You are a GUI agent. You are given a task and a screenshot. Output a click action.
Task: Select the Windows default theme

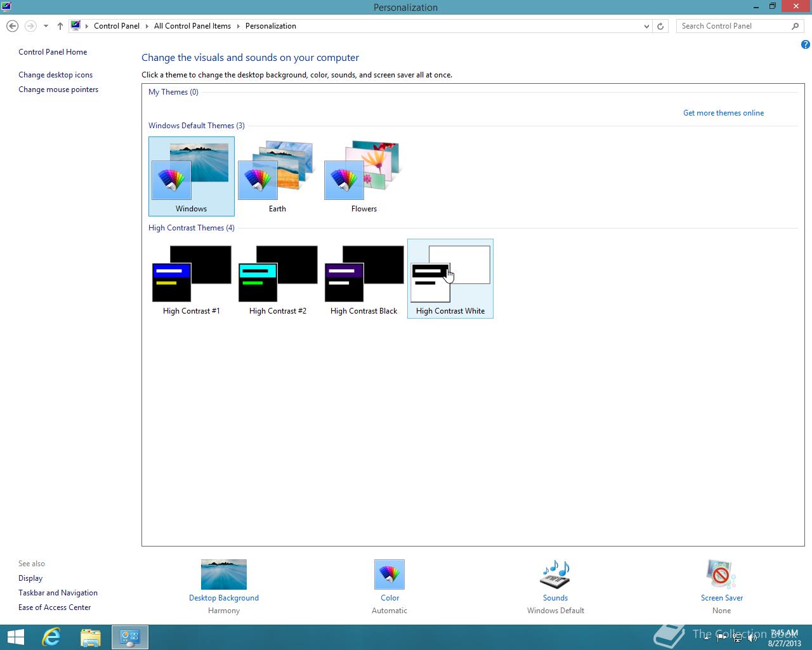191,176
